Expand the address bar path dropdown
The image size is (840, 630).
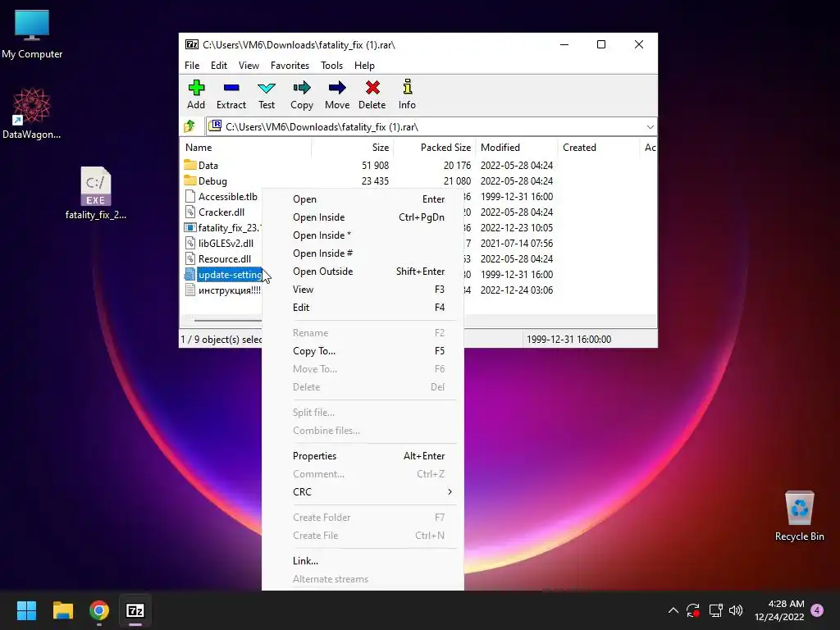650,127
